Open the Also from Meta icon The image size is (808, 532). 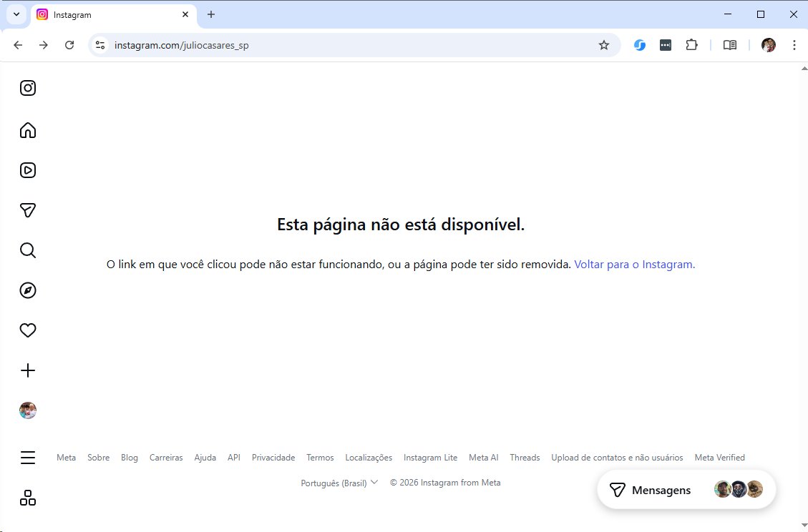(27, 498)
